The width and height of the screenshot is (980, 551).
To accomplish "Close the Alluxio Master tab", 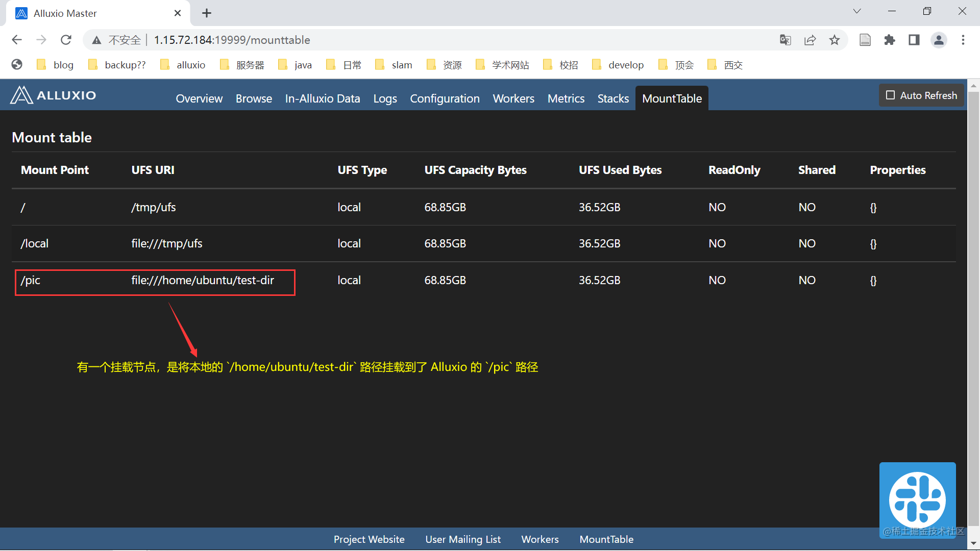I will pyautogui.click(x=178, y=13).
